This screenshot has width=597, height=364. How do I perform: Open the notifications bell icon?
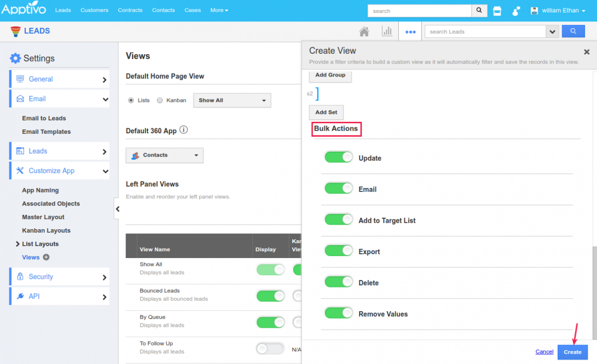click(x=516, y=10)
